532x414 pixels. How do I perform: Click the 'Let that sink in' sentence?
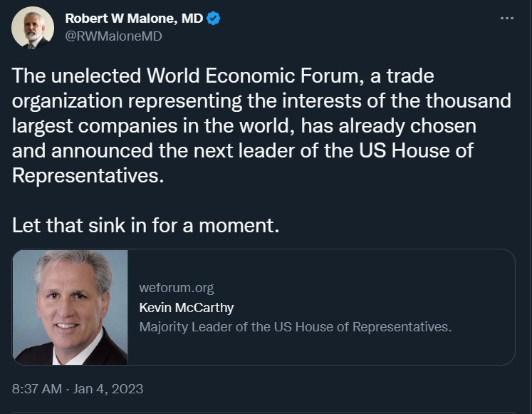(144, 226)
